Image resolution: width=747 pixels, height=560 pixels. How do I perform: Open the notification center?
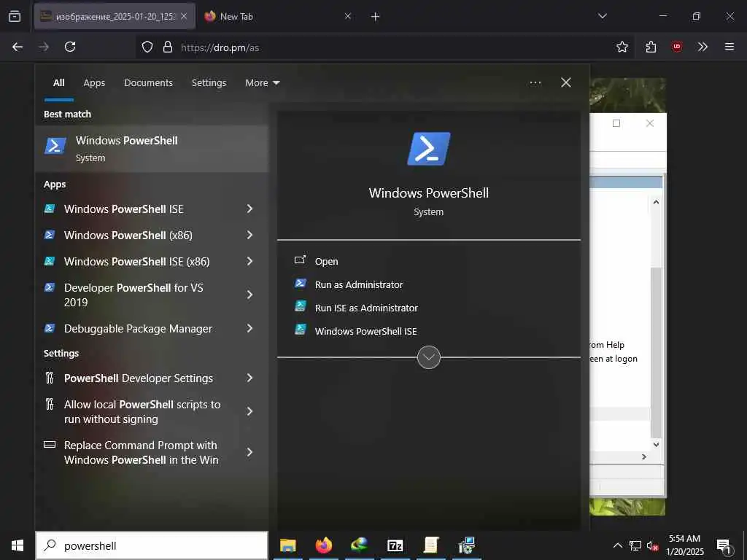pos(724,546)
